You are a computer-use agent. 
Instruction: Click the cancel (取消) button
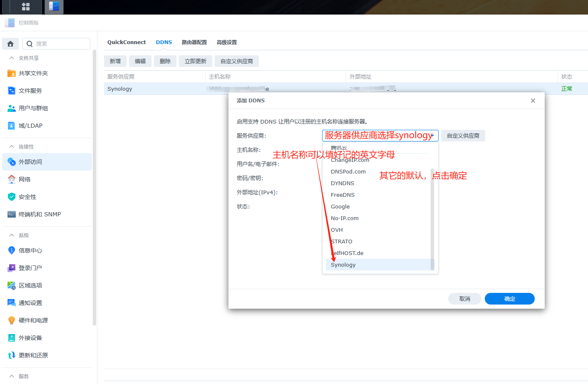464,299
